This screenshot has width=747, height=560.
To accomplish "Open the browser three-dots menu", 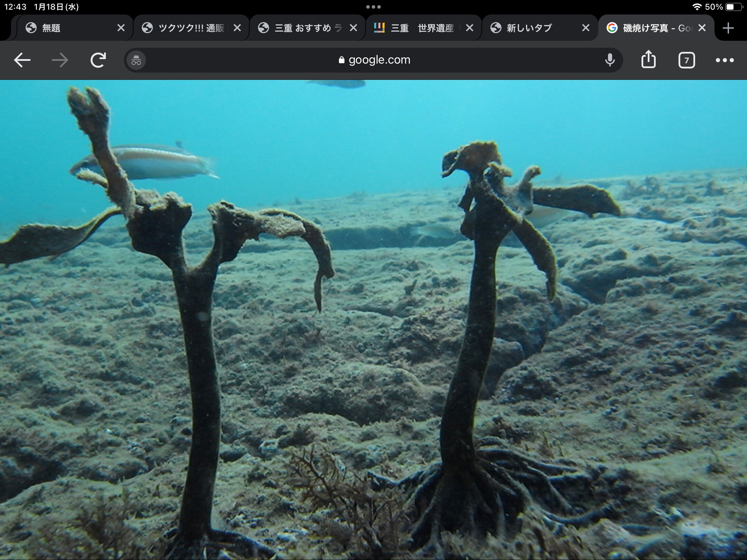I will point(725,60).
